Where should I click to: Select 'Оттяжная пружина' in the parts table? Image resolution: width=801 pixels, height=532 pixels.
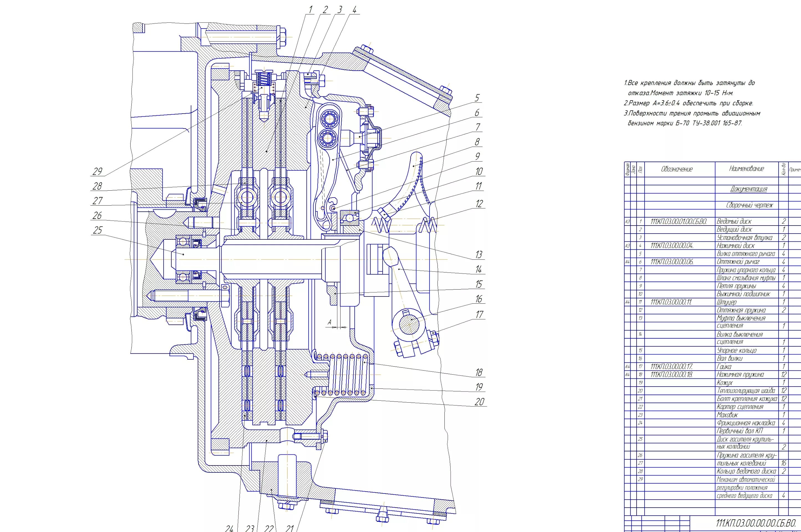pyautogui.click(x=741, y=310)
